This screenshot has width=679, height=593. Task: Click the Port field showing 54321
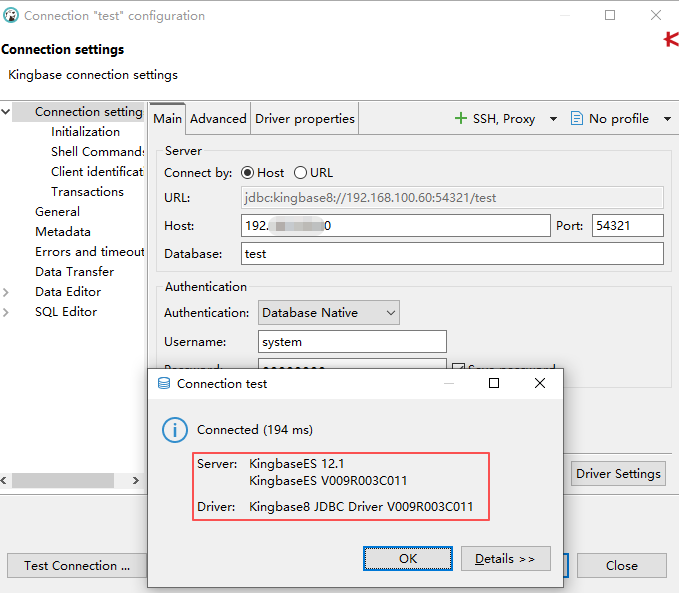627,226
